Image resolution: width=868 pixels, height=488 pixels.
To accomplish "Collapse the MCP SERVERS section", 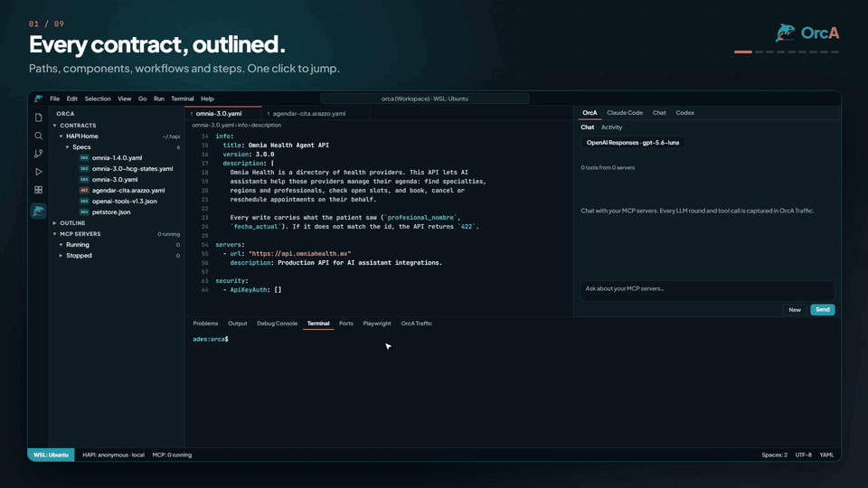I will pos(55,234).
